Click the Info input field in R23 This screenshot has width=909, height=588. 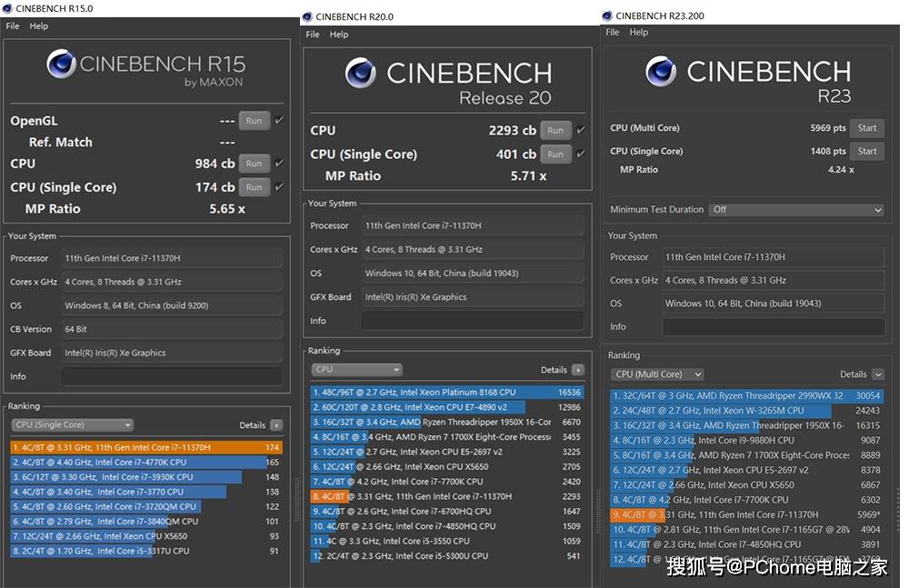coord(774,327)
